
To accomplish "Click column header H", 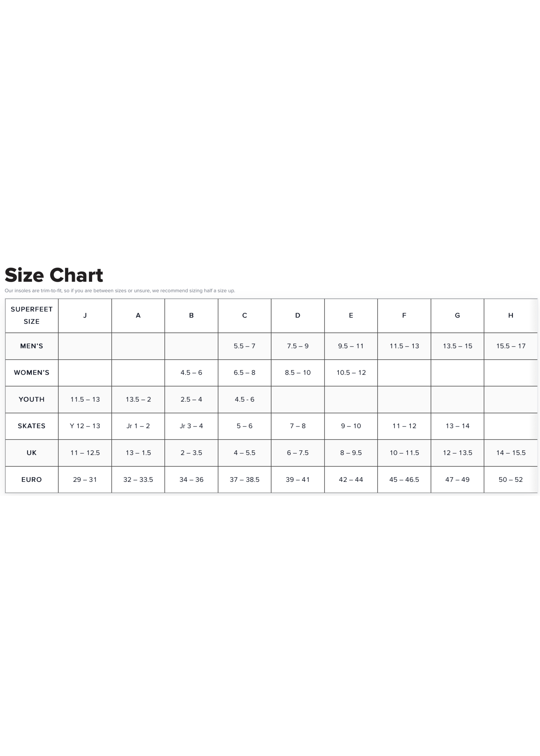I will click(x=510, y=315).
